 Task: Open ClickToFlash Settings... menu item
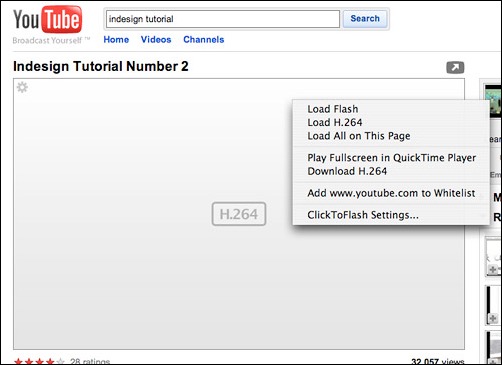(391, 215)
